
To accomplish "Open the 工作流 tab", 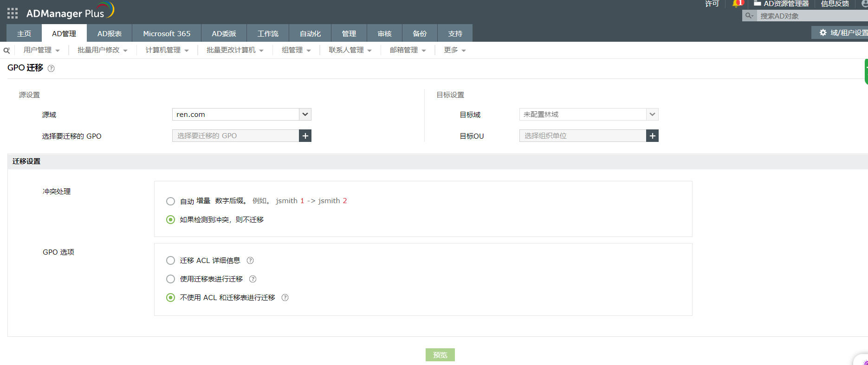I will (x=268, y=33).
